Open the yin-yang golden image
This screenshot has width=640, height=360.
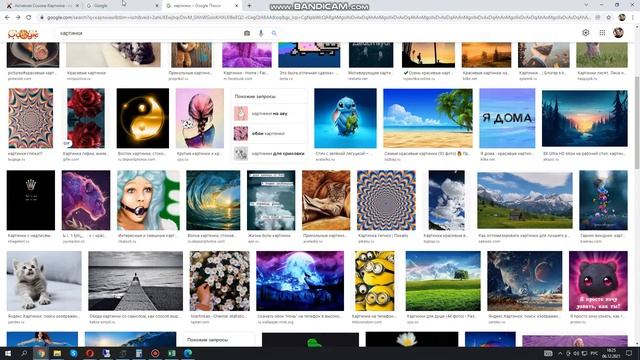pyautogui.click(x=143, y=118)
